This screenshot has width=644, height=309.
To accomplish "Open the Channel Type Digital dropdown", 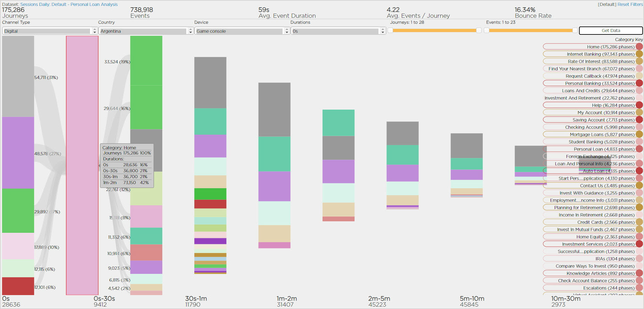I will [50, 31].
